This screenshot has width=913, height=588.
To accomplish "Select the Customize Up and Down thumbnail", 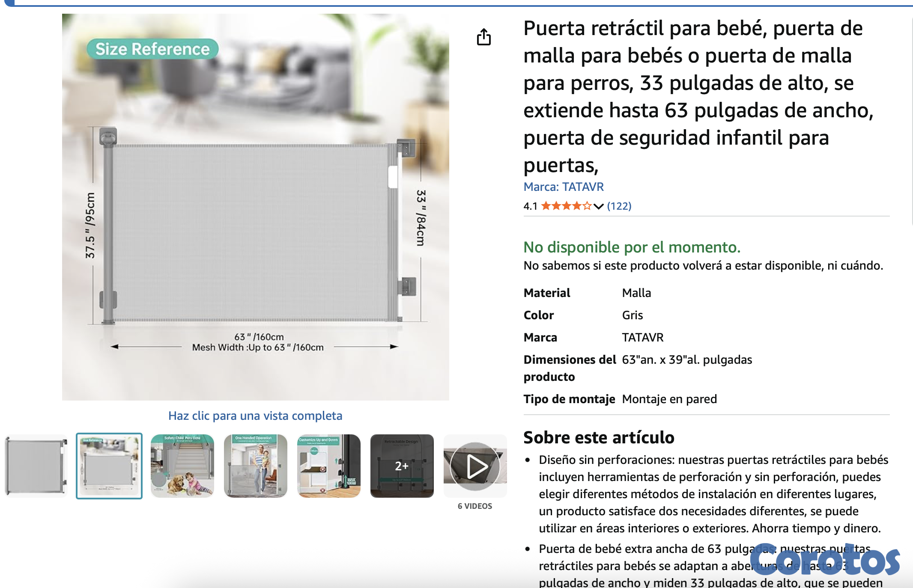I will point(329,466).
